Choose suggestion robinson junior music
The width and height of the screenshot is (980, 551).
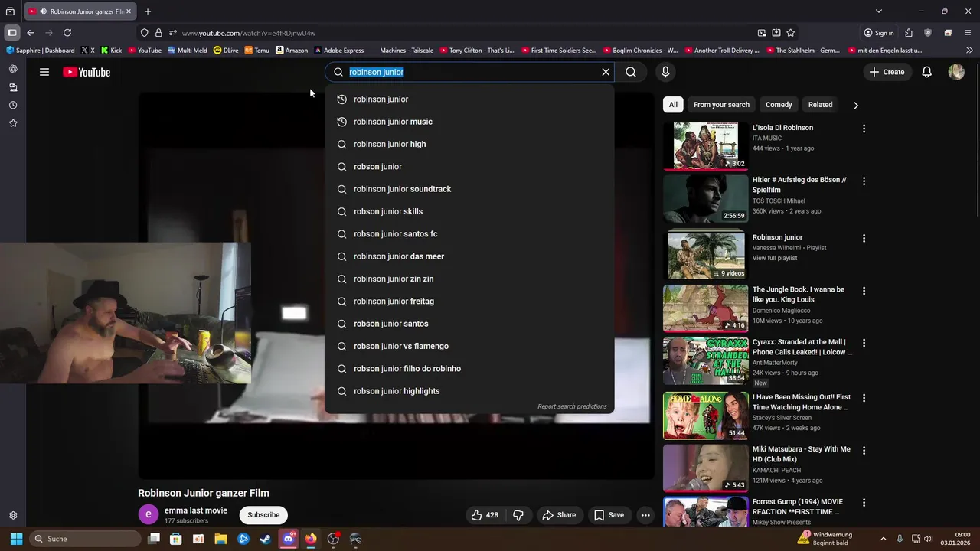(x=469, y=122)
